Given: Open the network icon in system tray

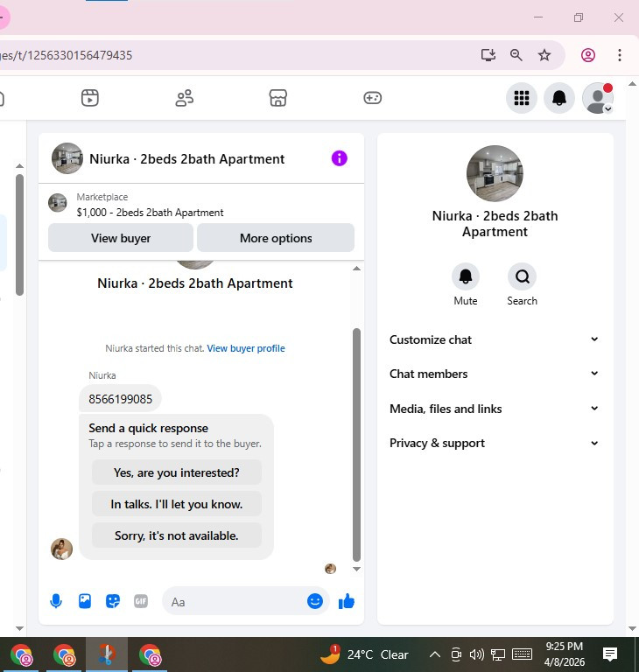Looking at the screenshot, I should tap(498, 654).
